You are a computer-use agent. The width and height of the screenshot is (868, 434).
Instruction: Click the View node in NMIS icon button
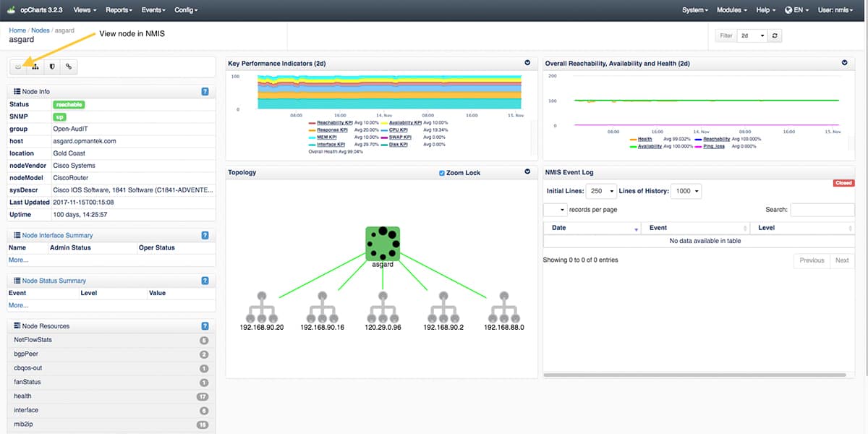(19, 67)
